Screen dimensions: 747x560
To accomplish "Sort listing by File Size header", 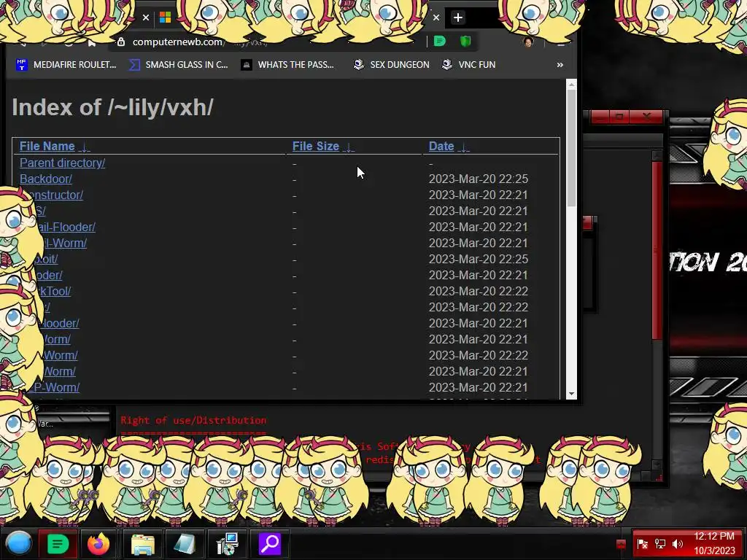I will 315,146.
